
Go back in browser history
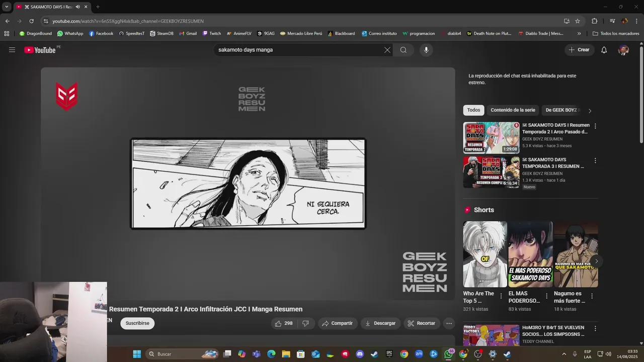(x=7, y=21)
